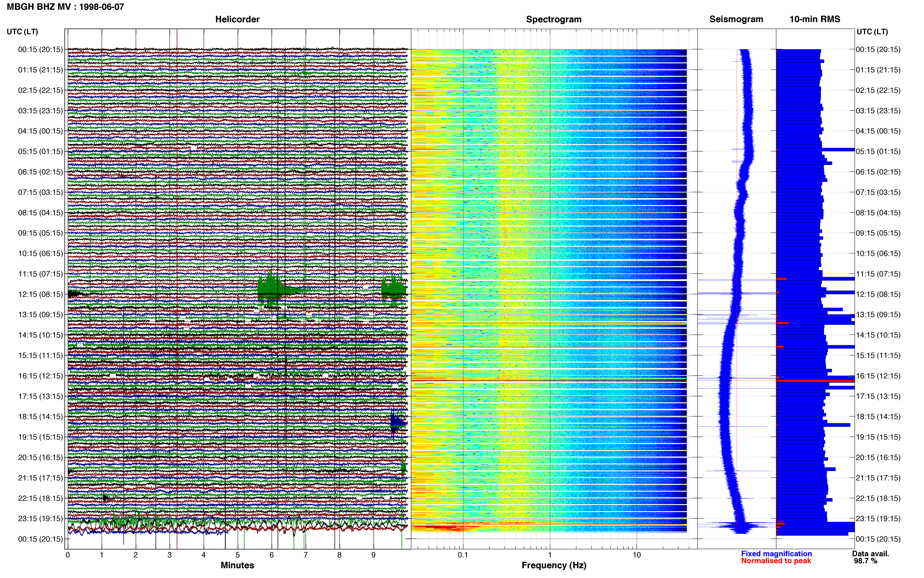The height and width of the screenshot is (578, 924).
Task: Click left time label '06:15 (02:15)'
Action: (41, 172)
